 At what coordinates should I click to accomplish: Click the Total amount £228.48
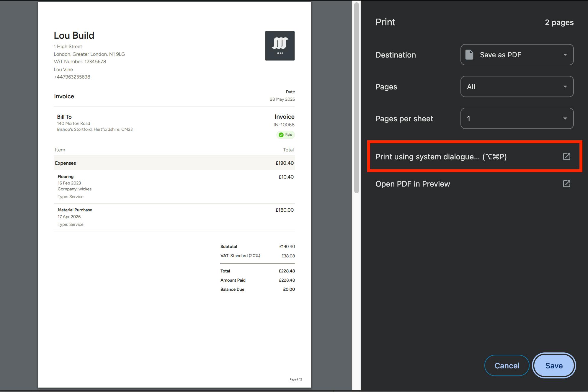(287, 271)
